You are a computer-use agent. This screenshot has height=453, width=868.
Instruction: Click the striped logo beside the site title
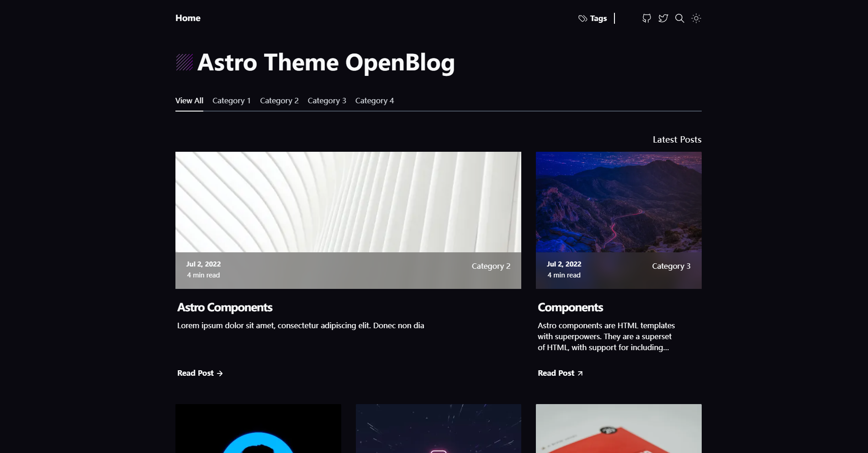pyautogui.click(x=185, y=62)
